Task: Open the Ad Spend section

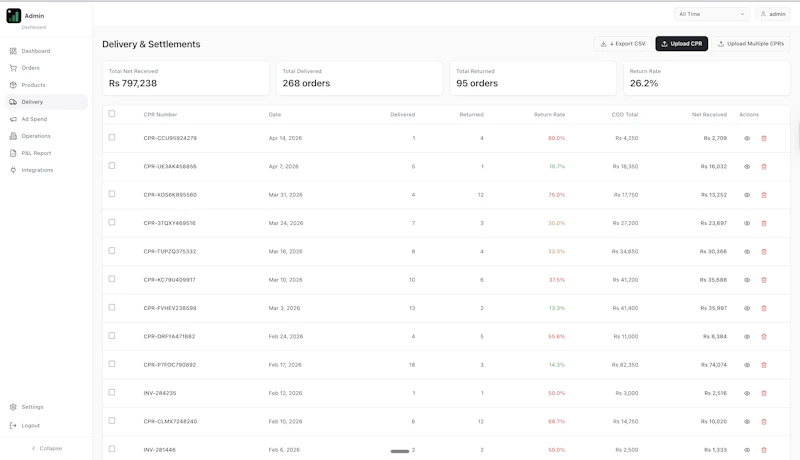Action: (46, 119)
